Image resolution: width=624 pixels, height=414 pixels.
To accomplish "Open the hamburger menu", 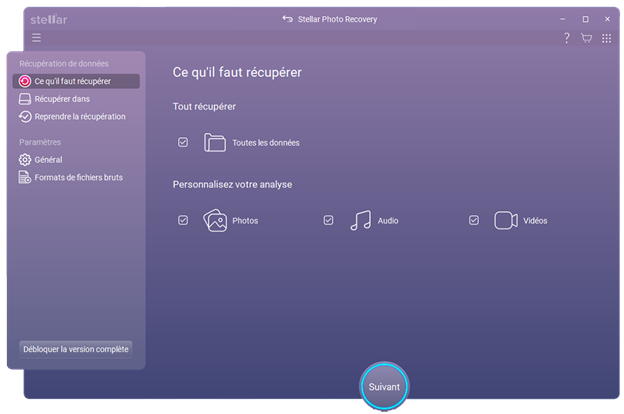I will (x=36, y=38).
